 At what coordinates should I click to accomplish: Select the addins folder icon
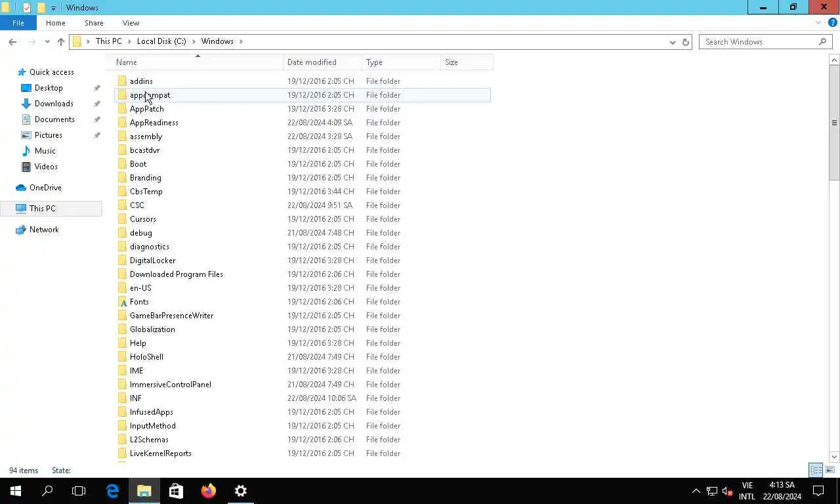123,81
